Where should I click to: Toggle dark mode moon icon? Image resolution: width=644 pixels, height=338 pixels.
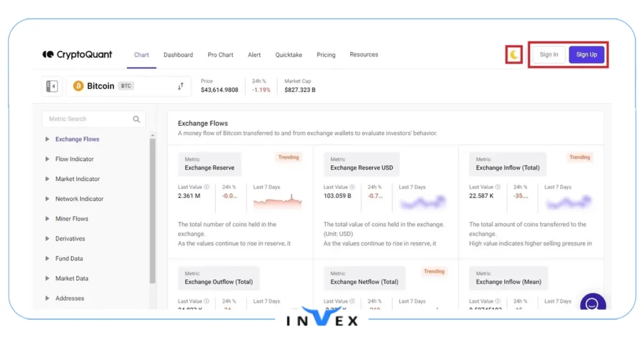(x=514, y=55)
